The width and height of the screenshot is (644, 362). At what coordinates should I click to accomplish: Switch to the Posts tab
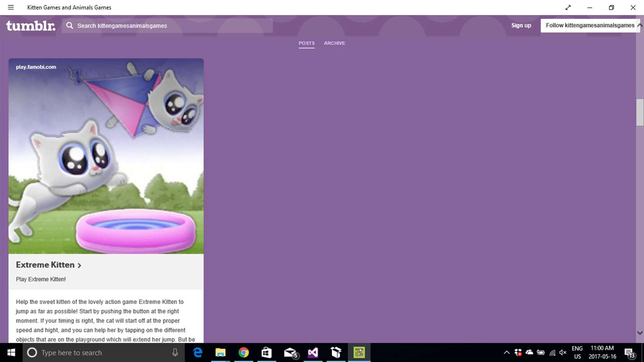(x=306, y=43)
